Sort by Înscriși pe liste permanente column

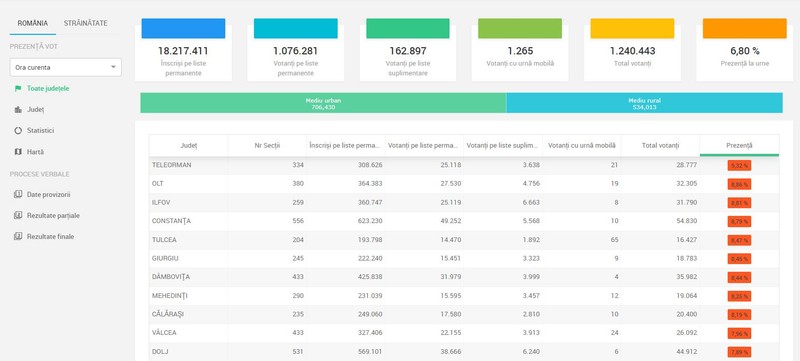tap(346, 145)
